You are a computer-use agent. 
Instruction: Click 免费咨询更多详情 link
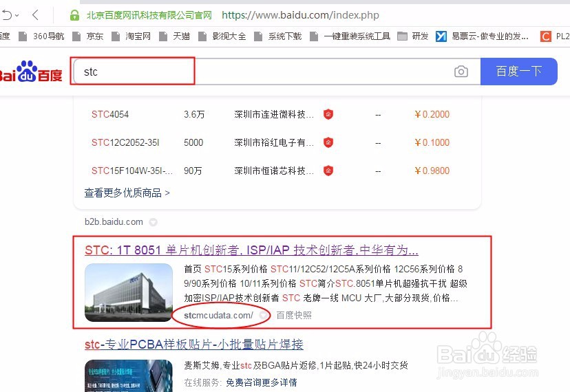click(262, 382)
